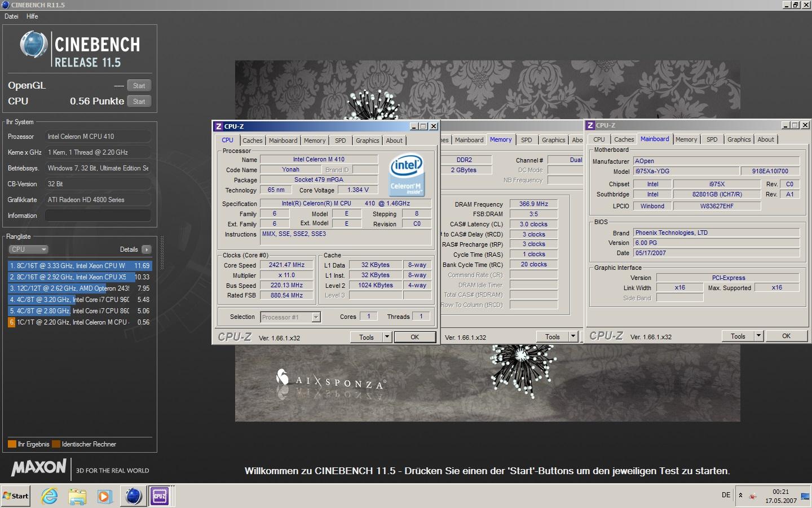The width and height of the screenshot is (812, 508).
Task: Select Graphics tab in Memory CPU-Z window
Action: click(554, 140)
